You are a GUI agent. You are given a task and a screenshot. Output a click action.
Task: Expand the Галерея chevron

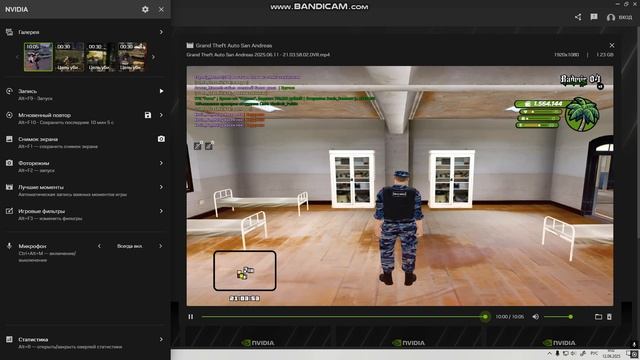(161, 32)
